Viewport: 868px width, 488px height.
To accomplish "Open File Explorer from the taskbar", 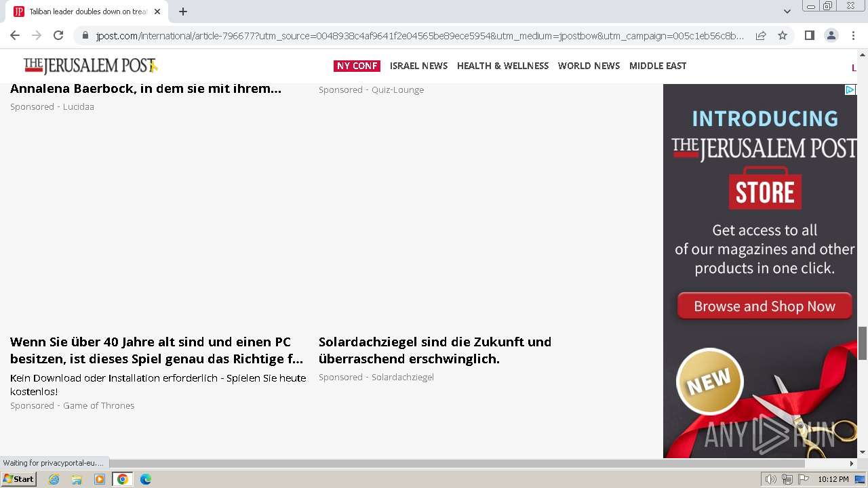I will [77, 479].
